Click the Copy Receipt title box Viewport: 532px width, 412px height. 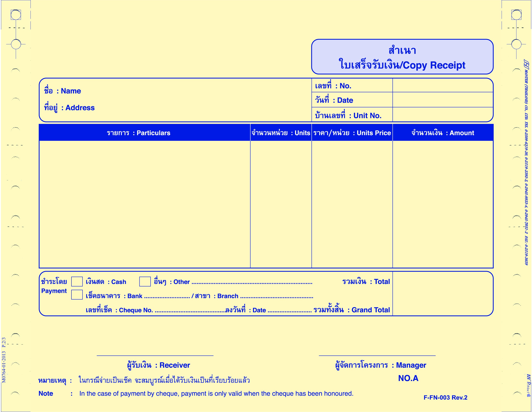pos(402,57)
